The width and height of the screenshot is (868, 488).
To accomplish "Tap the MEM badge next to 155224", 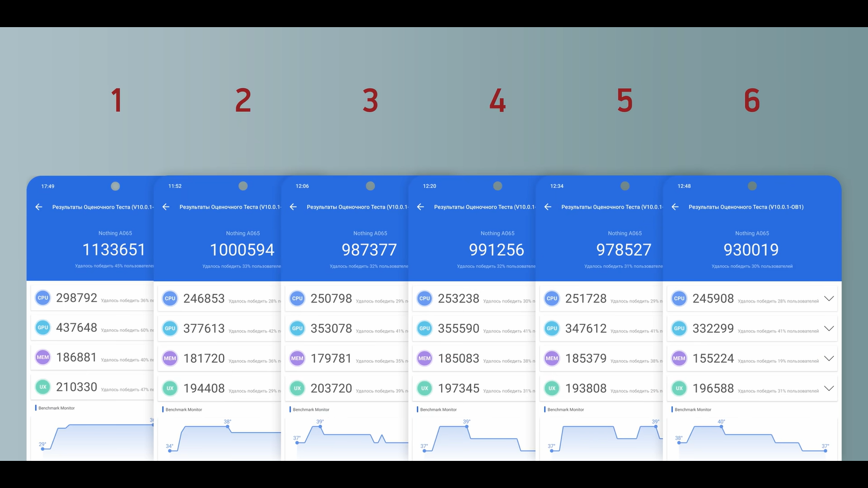I will click(x=679, y=358).
